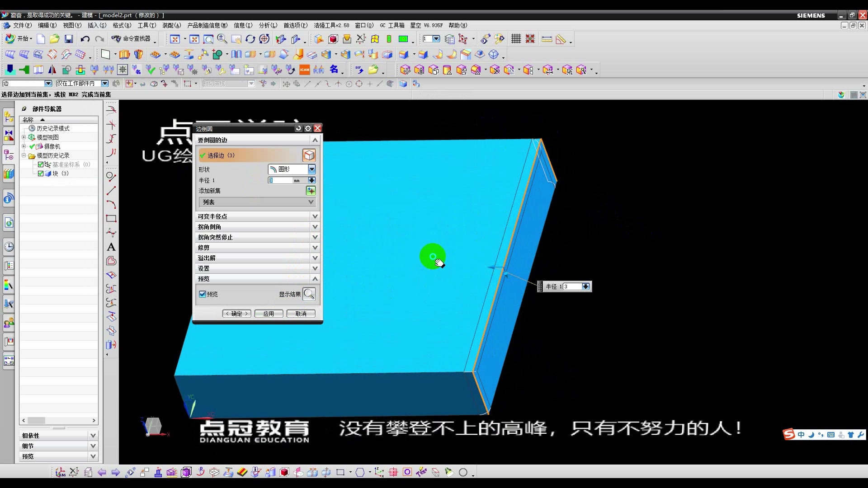Click the Save icon in toolbar
Image resolution: width=868 pixels, height=488 pixels.
pos(69,39)
